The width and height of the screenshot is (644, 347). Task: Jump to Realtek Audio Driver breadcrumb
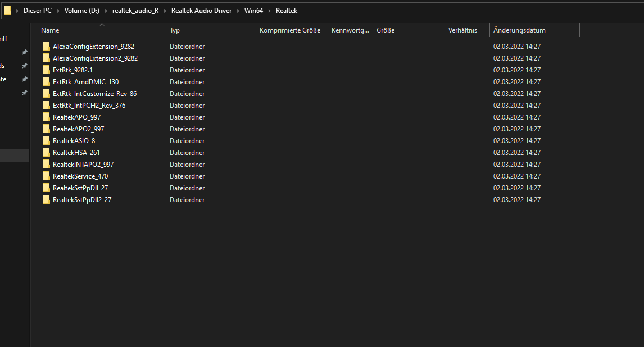(x=201, y=11)
